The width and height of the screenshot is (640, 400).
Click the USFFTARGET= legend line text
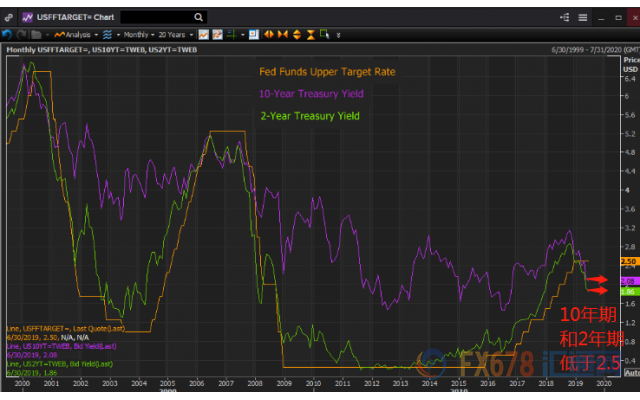[x=66, y=329]
